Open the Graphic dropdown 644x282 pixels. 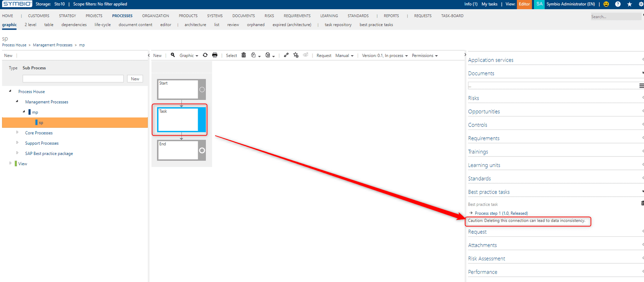pyautogui.click(x=189, y=56)
